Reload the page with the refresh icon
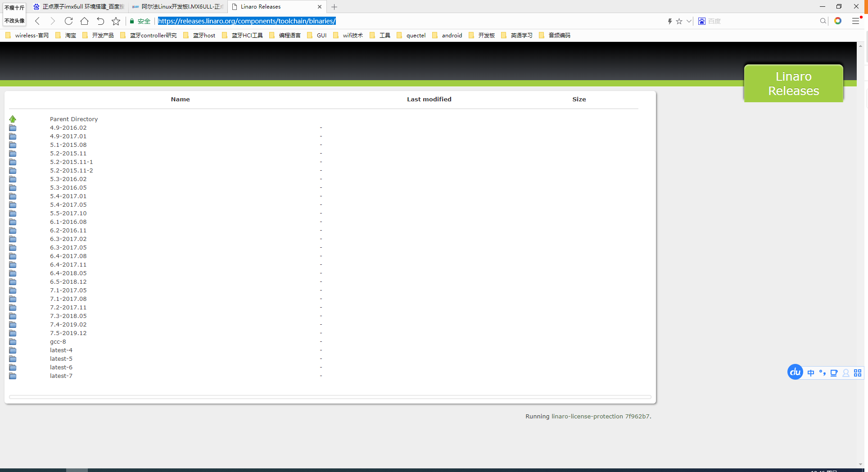 (68, 21)
